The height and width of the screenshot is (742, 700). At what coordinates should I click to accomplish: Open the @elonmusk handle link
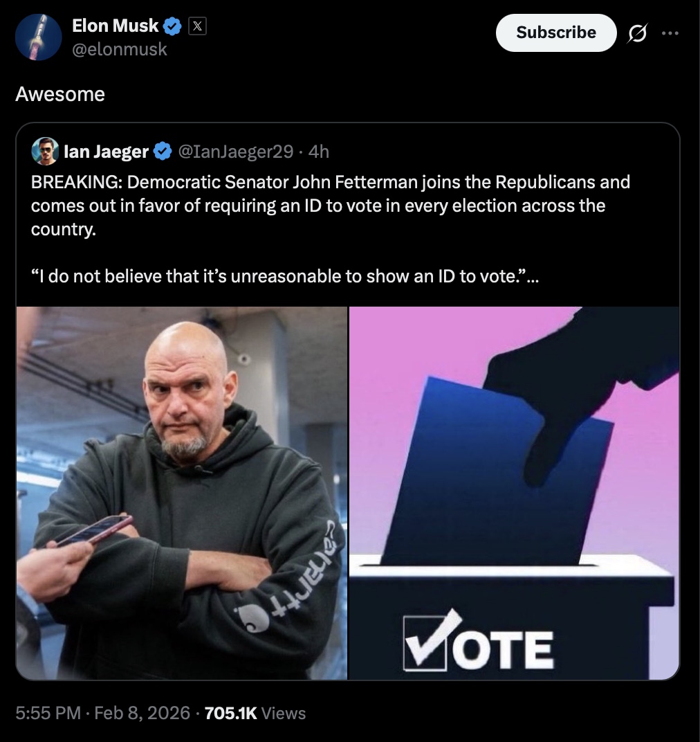[x=119, y=49]
